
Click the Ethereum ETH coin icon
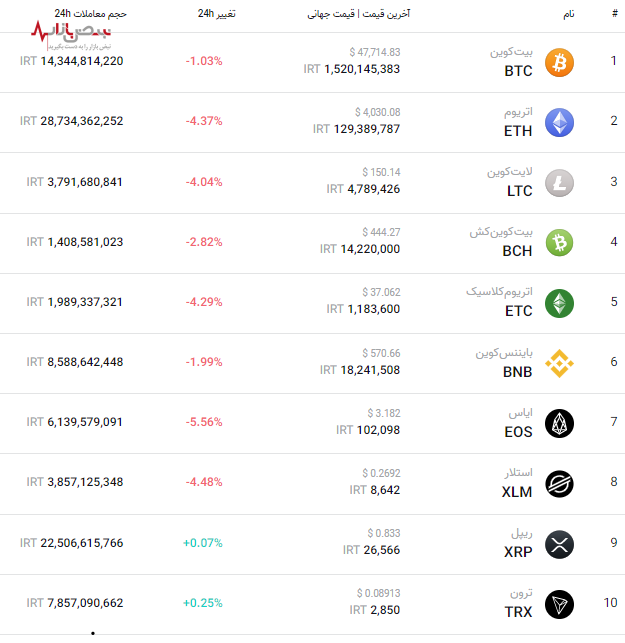(x=560, y=123)
